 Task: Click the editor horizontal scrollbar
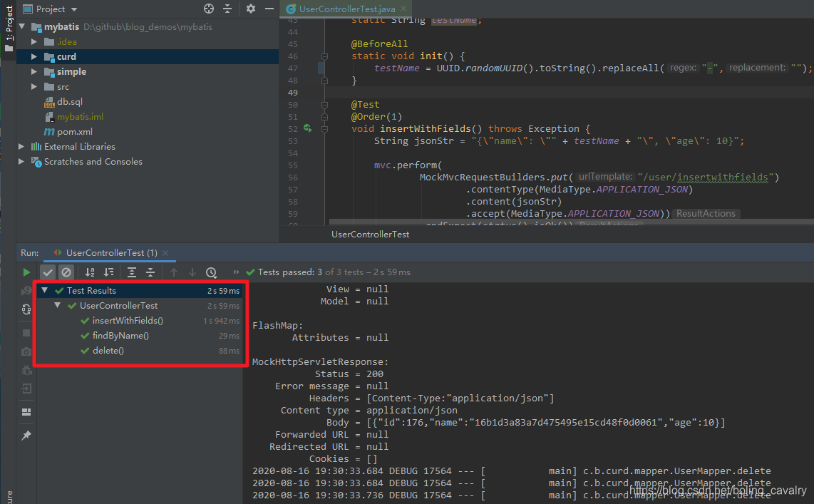571,222
